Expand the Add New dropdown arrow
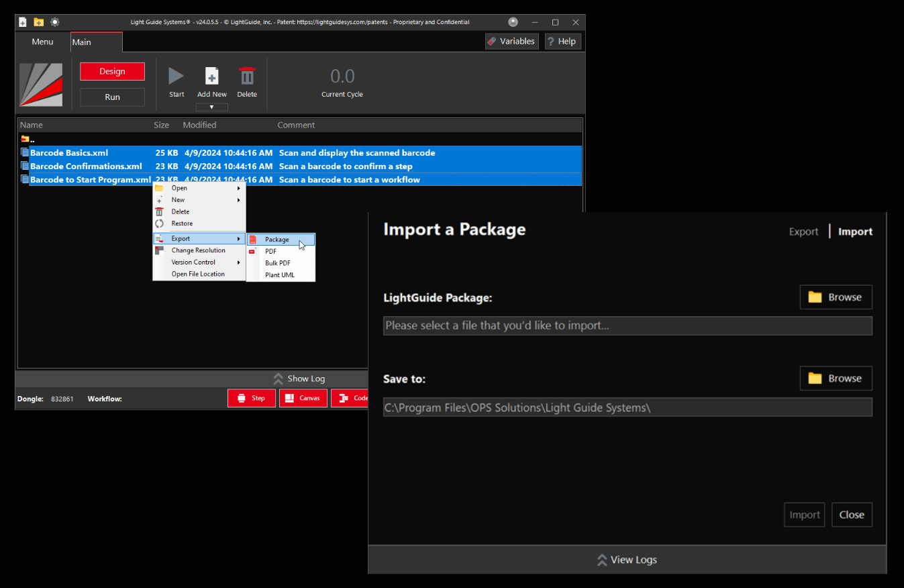 coord(211,106)
